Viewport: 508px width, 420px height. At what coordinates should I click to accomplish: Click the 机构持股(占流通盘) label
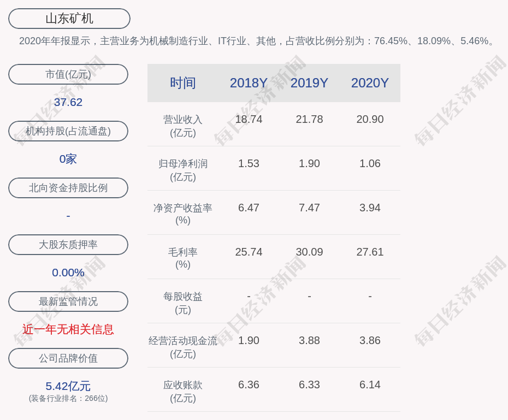pos(68,131)
